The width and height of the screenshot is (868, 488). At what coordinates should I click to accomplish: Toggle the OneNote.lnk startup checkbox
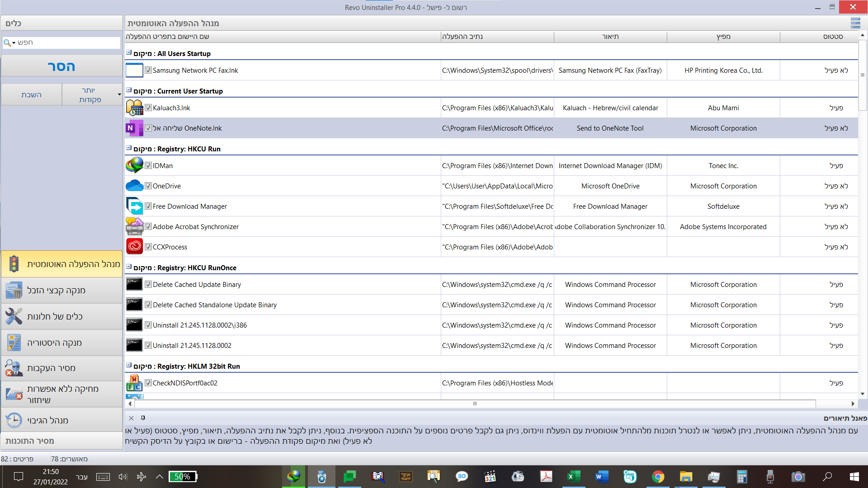point(148,128)
